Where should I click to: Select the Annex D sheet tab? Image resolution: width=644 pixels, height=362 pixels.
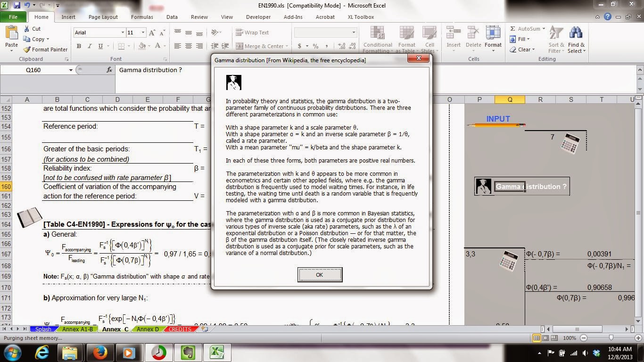pyautogui.click(x=148, y=329)
